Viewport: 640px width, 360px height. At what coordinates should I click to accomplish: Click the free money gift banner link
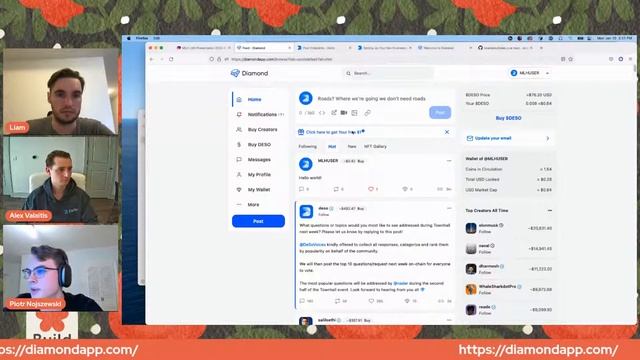click(x=335, y=132)
